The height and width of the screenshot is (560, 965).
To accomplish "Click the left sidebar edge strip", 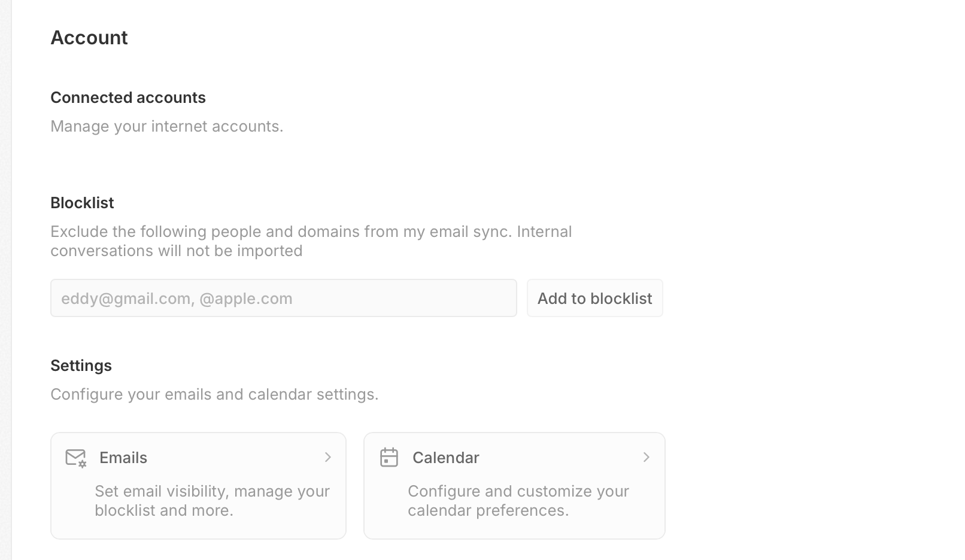I will coord(5,280).
